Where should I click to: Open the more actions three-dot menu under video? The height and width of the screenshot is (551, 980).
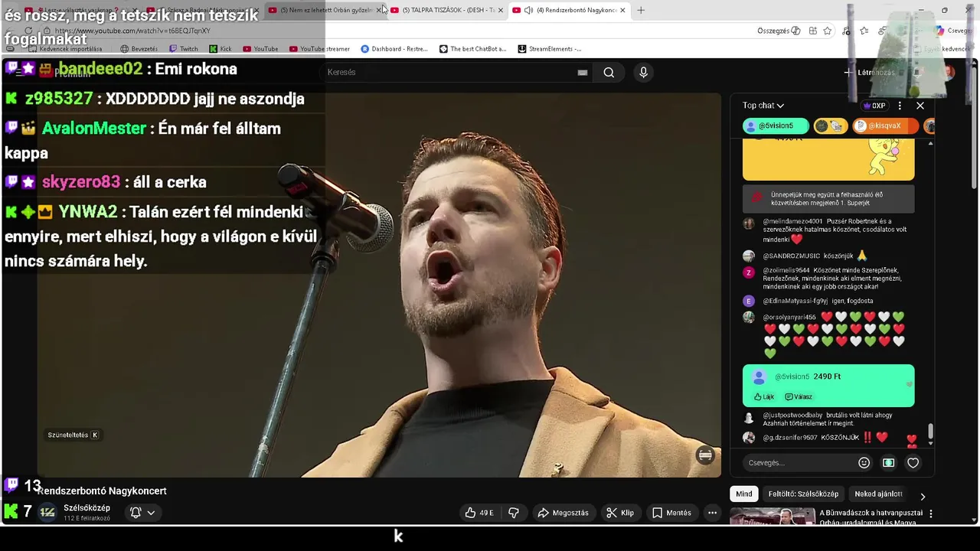712,513
